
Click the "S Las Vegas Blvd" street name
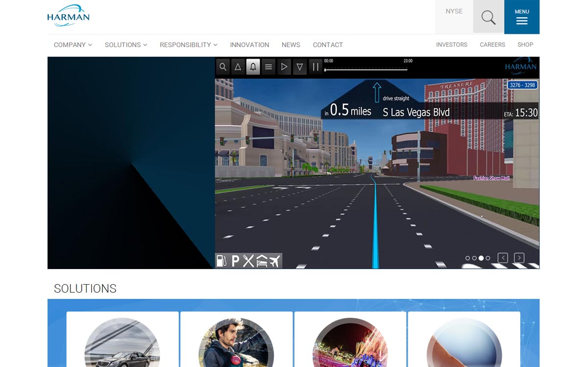click(416, 112)
